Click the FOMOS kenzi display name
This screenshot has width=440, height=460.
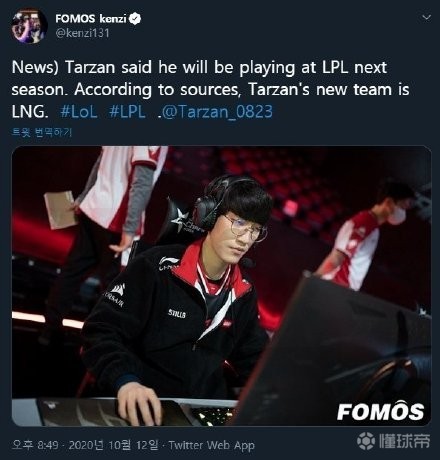[x=91, y=19]
